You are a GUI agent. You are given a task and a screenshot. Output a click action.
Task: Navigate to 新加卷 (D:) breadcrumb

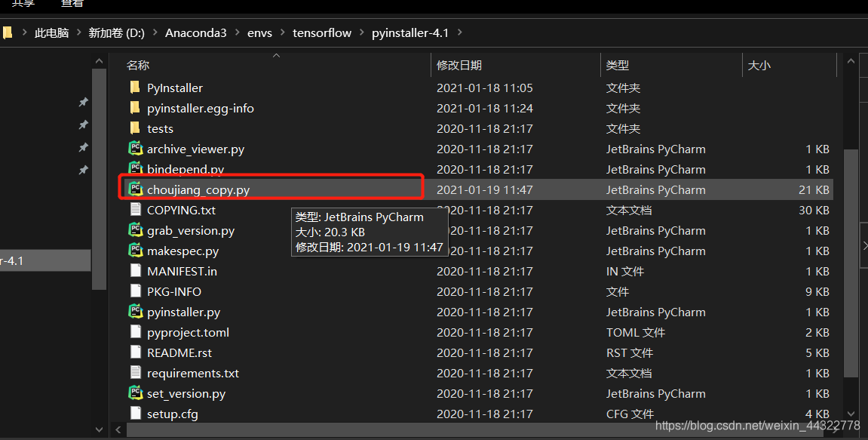click(x=116, y=32)
